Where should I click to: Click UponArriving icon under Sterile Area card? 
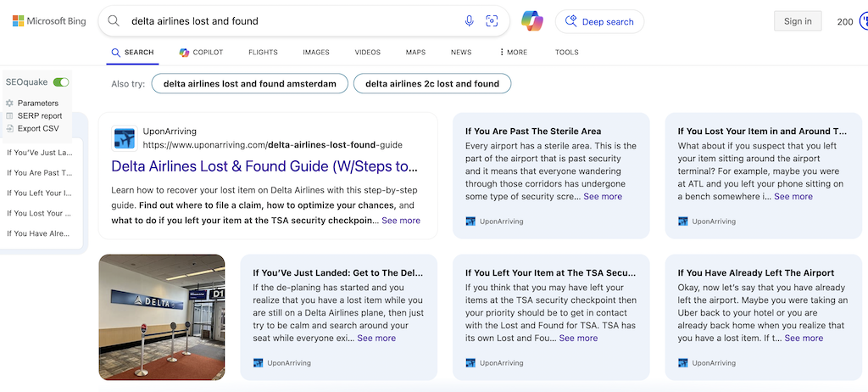point(470,221)
